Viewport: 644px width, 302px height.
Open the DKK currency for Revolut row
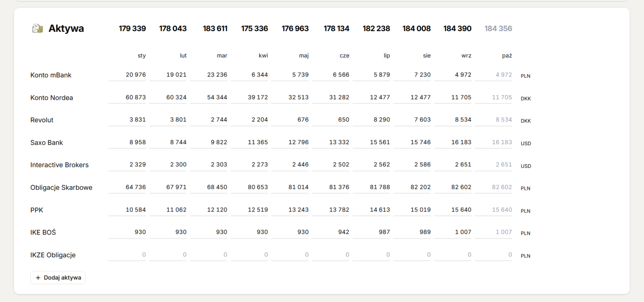(525, 121)
